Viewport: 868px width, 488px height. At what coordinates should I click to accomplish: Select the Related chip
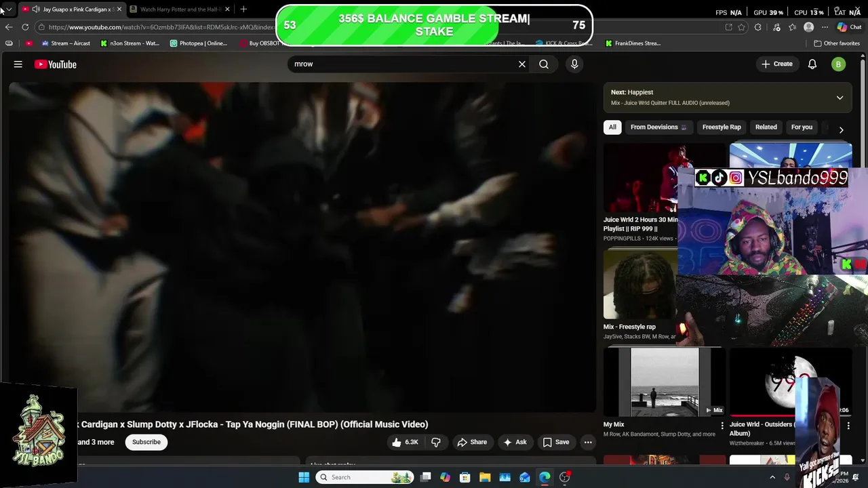[x=766, y=127]
